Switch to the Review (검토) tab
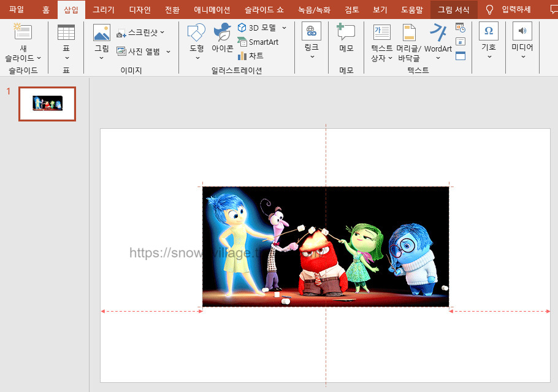This screenshot has width=558, height=392. [352, 10]
